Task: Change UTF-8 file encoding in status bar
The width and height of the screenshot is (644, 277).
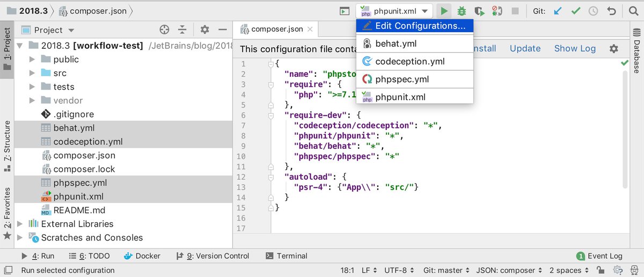Action: pos(400,271)
